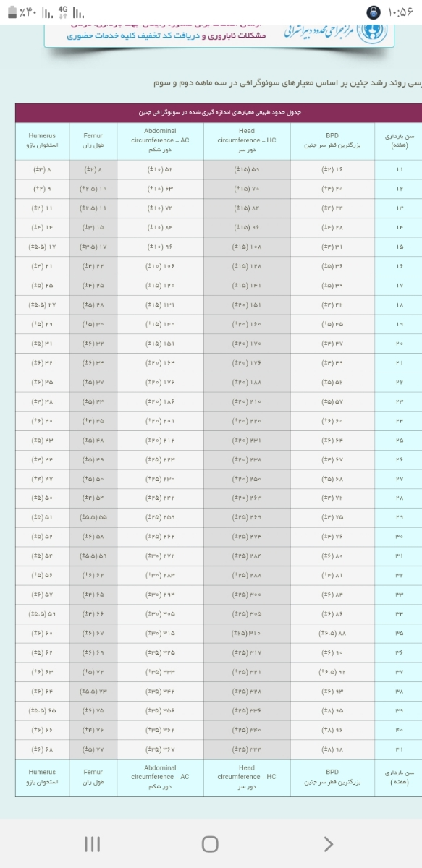Tap the home button in navigation bar
This screenshot has width=422, height=868.
tap(210, 843)
